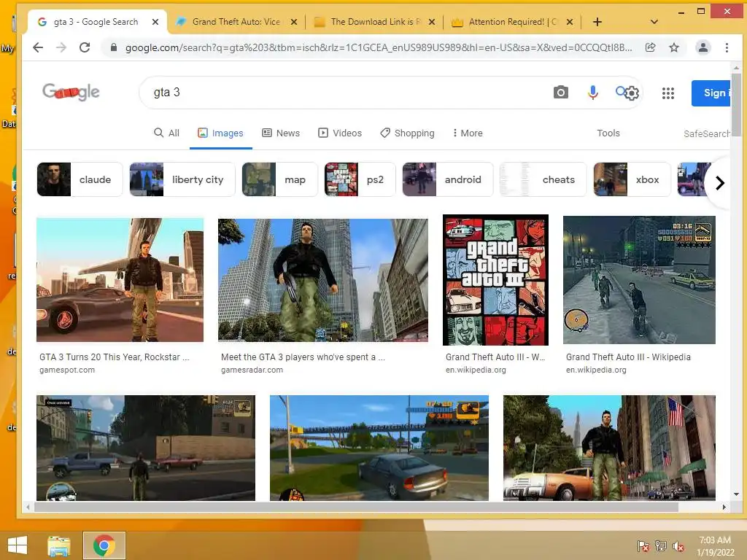747x560 pixels.
Task: Open the Claude with American flag image
Action: point(609,448)
